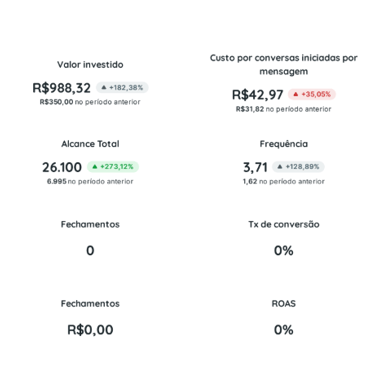Image resolution: width=375 pixels, height=367 pixels.
Task: Select the +182,38% change badge
Action: [x=122, y=87]
